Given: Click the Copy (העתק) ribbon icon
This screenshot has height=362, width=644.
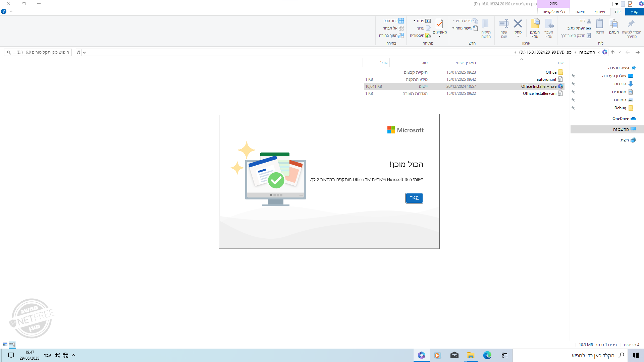Looking at the screenshot, I should click(614, 23).
